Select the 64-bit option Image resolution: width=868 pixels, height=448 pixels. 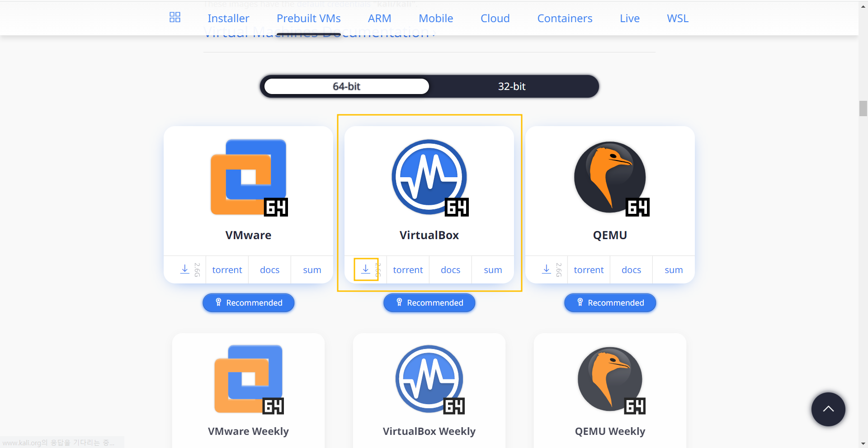point(347,86)
